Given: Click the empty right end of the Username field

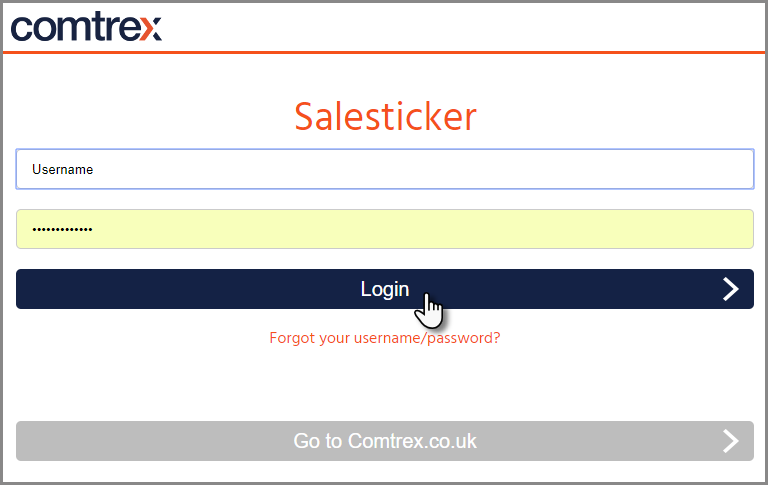Looking at the screenshot, I should (x=686, y=169).
